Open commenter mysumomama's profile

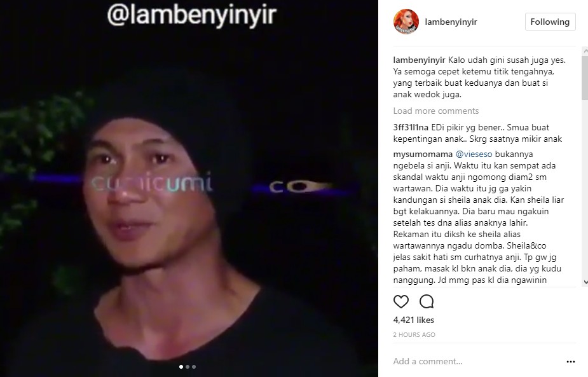tap(423, 154)
